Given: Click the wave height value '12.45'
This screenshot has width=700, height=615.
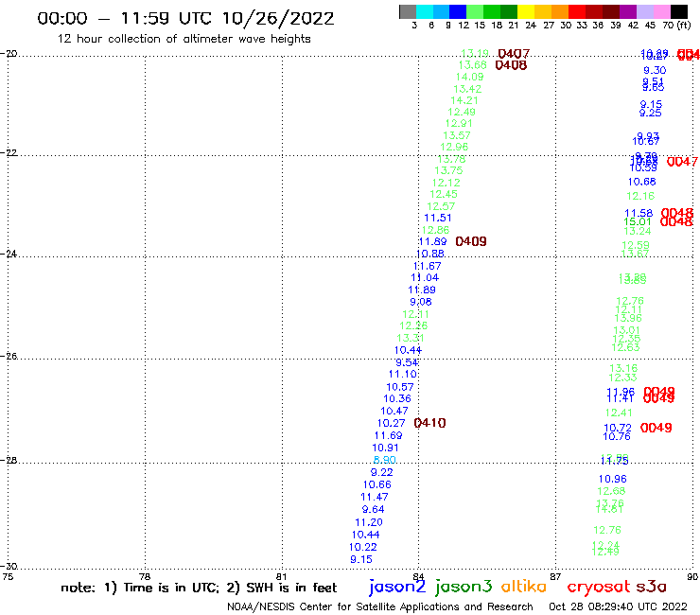Looking at the screenshot, I should pyautogui.click(x=444, y=194).
